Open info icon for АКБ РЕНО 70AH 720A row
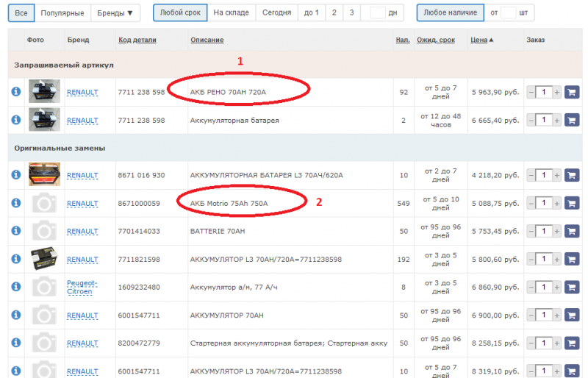 tap(15, 92)
